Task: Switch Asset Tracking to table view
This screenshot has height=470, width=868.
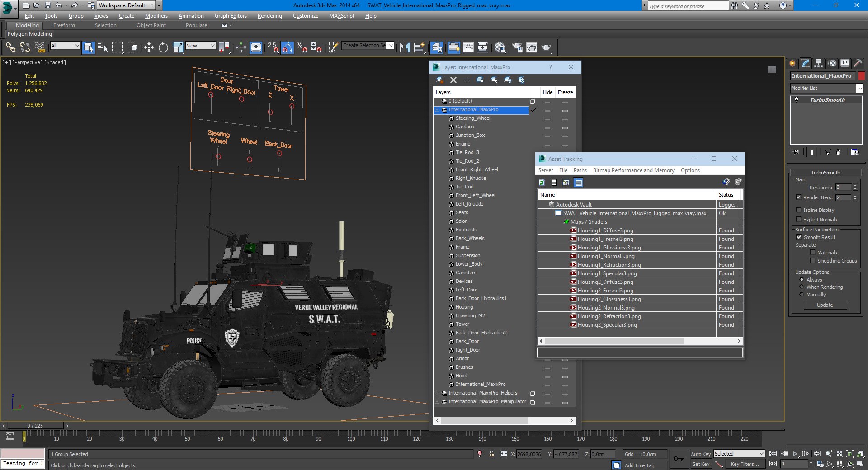Action: tap(578, 183)
